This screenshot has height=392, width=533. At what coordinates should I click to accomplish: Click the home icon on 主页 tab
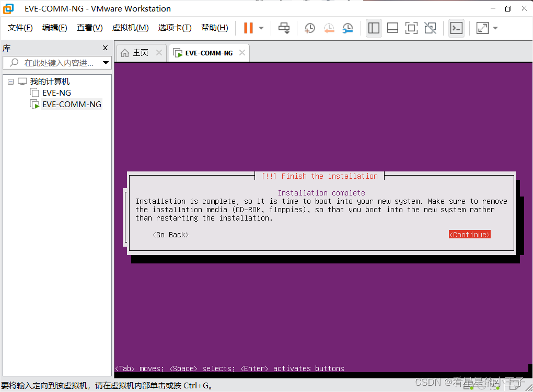click(125, 53)
